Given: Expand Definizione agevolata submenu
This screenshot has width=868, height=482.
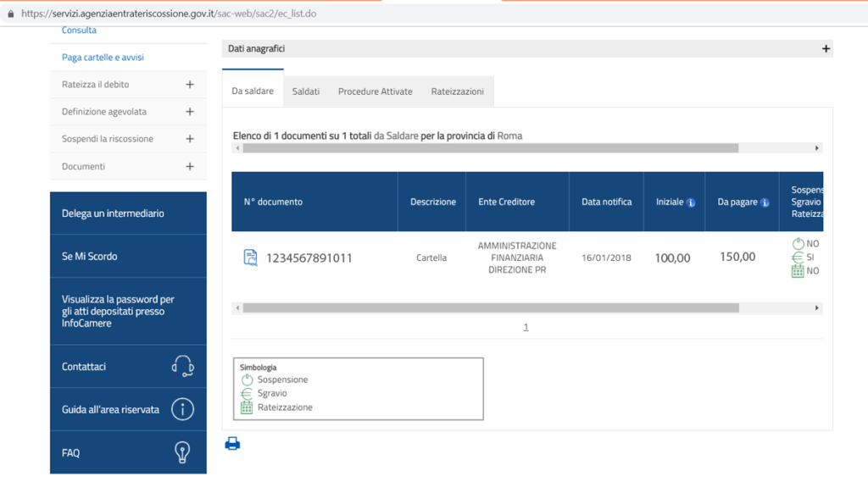Looking at the screenshot, I should 190,112.
